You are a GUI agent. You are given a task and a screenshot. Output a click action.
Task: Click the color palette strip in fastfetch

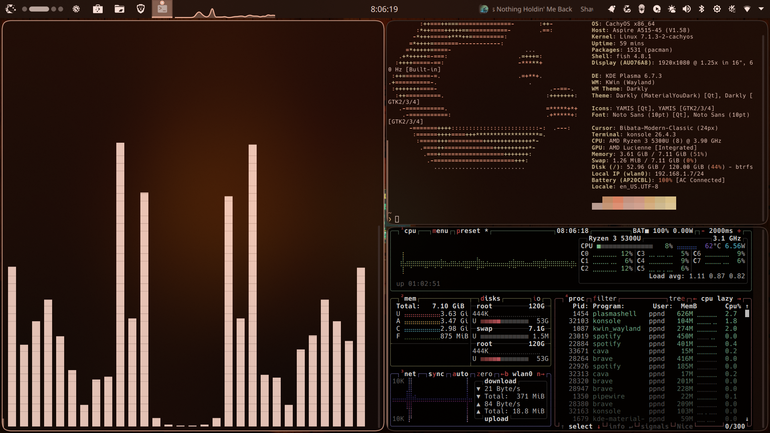pos(633,203)
